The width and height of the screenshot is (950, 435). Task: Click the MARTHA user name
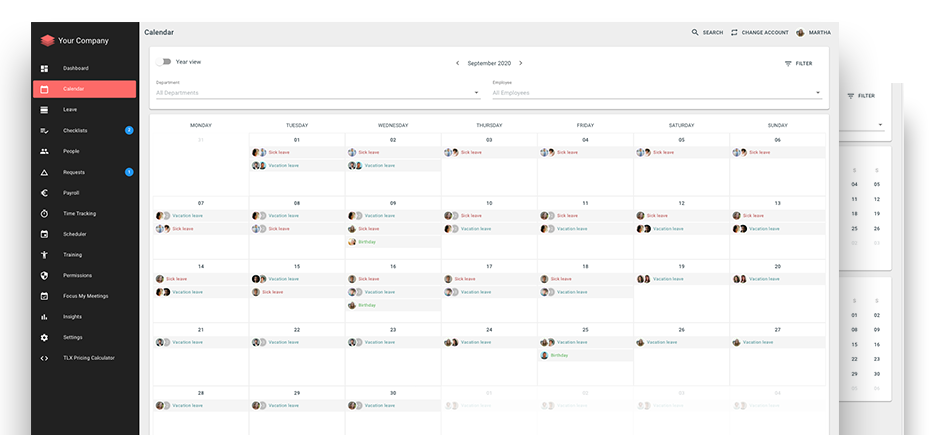(820, 33)
